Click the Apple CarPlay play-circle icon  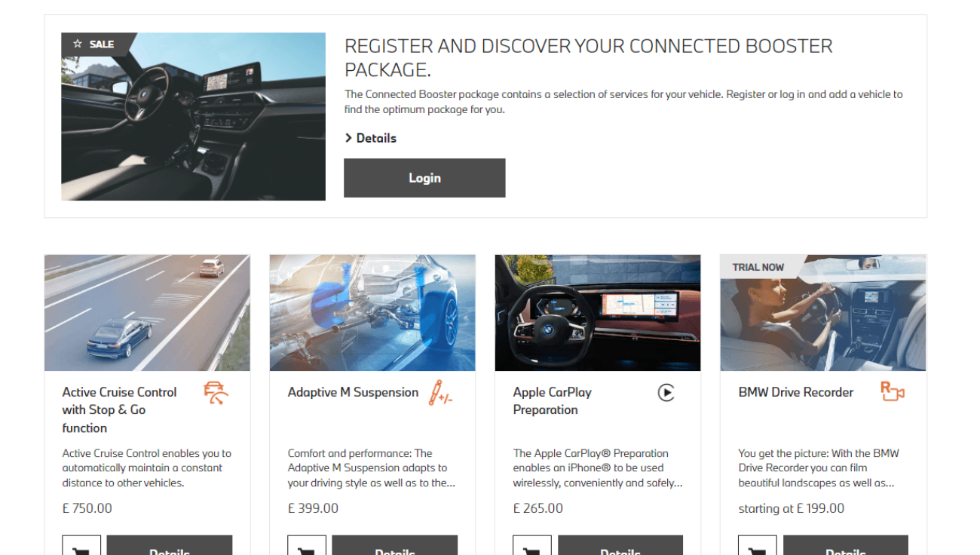point(666,392)
